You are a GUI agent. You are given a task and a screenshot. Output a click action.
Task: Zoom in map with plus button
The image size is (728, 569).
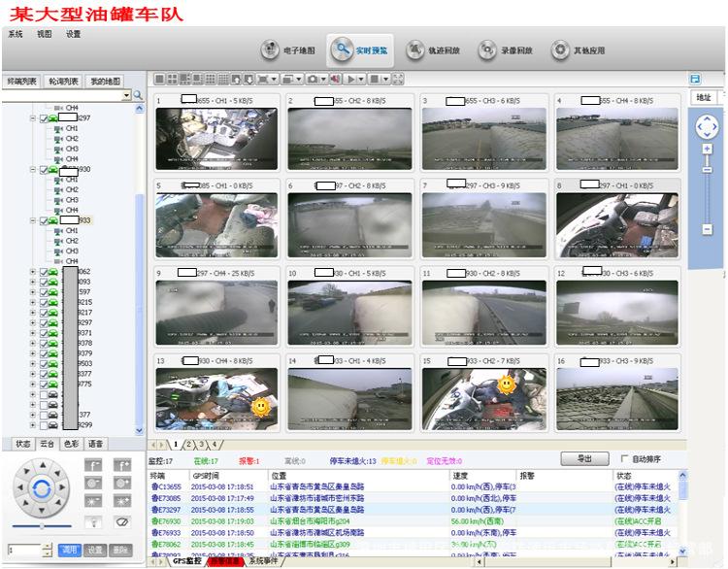pyautogui.click(x=707, y=150)
